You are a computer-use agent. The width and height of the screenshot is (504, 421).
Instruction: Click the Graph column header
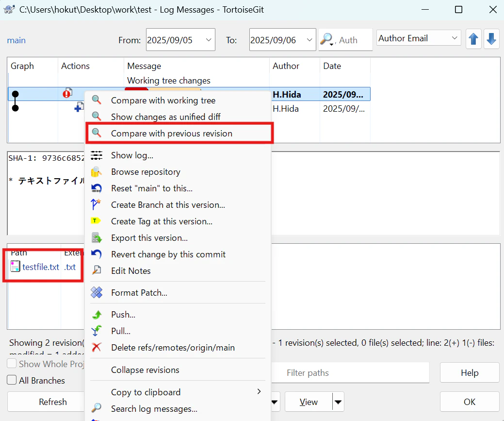(x=33, y=66)
